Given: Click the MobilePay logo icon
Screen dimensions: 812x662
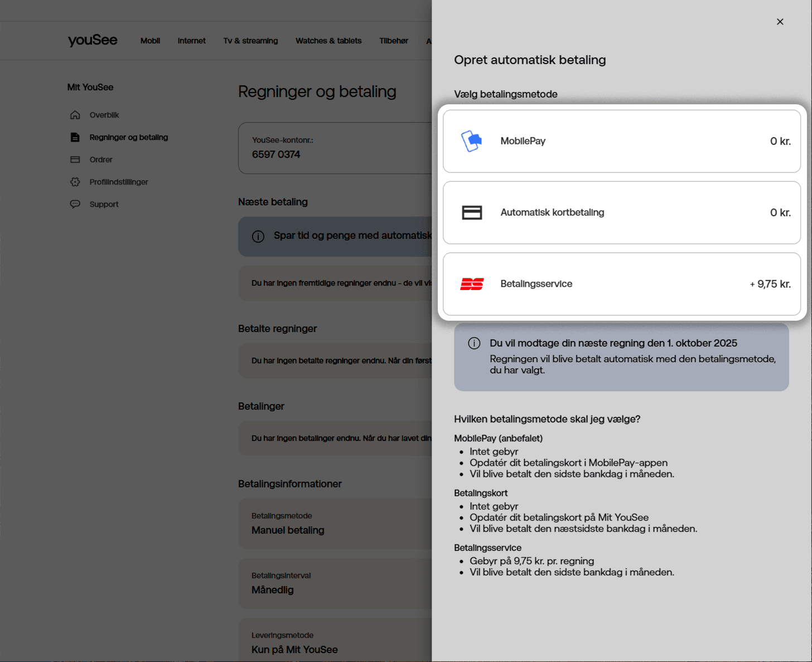Looking at the screenshot, I should (x=471, y=141).
